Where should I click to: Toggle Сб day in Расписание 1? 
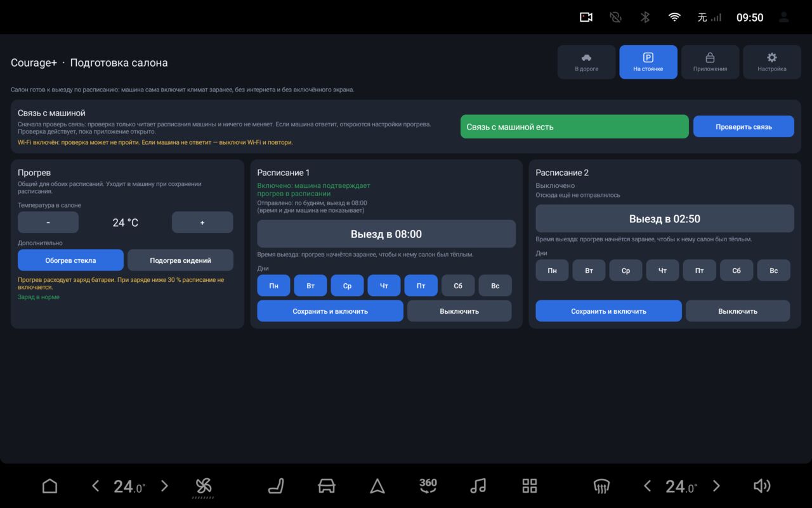(x=458, y=286)
